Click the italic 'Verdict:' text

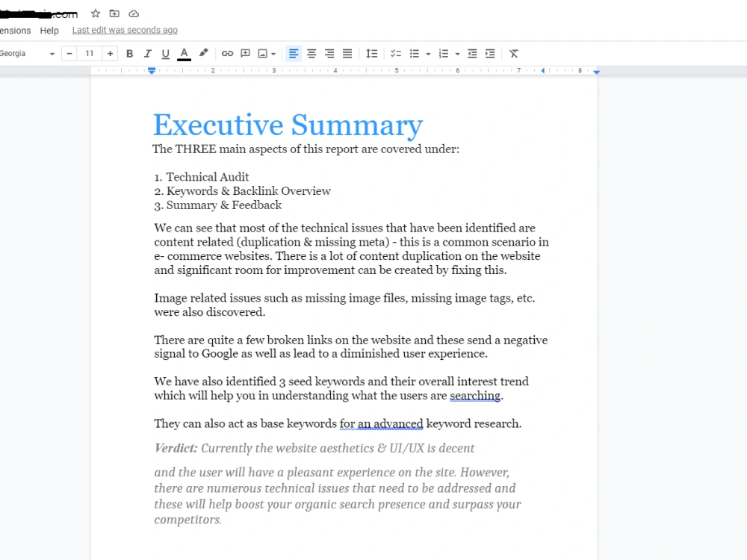(x=176, y=448)
